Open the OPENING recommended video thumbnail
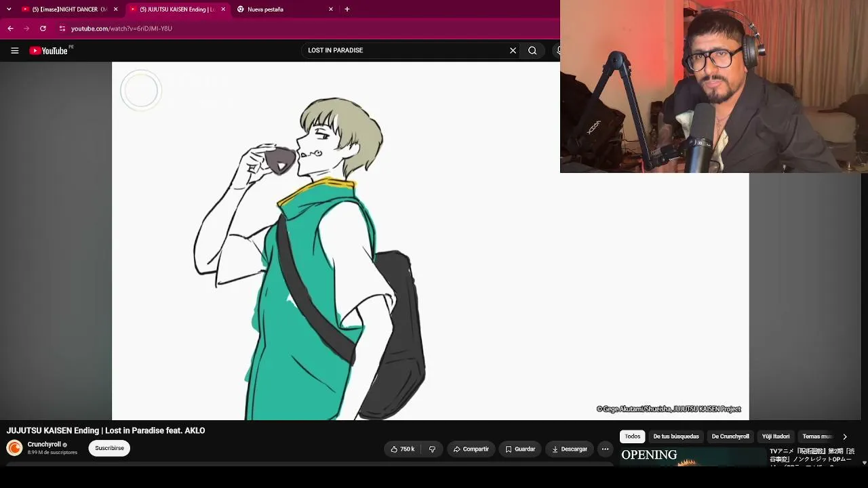The image size is (868, 488). click(692, 457)
